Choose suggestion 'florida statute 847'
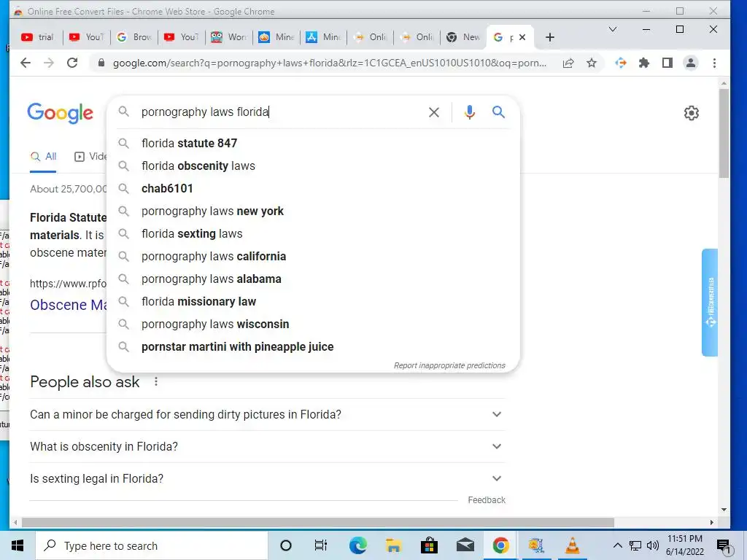This screenshot has width=747, height=560. tap(314, 144)
